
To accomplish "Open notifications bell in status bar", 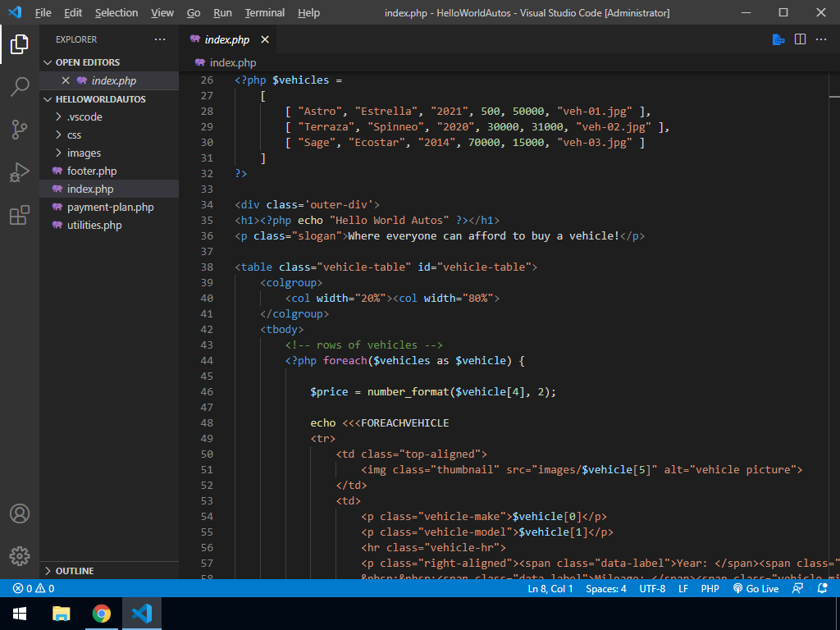I will coord(822,588).
